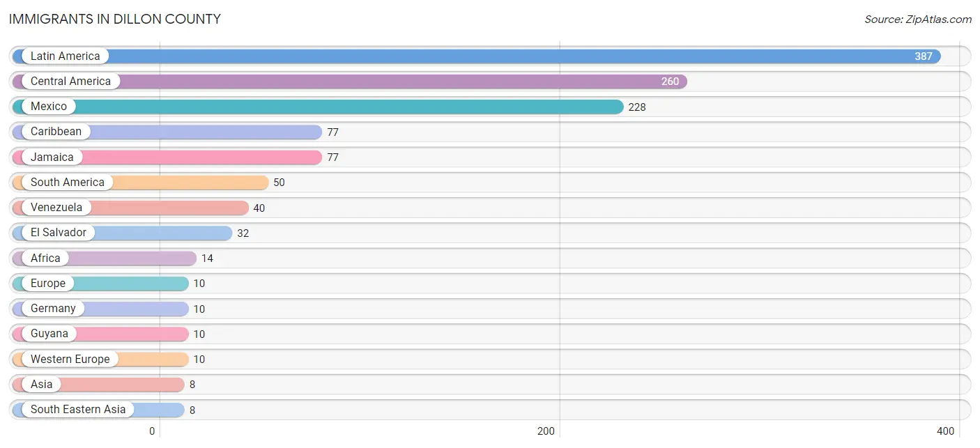
Task: Click the Germany bar label
Action: pyautogui.click(x=53, y=308)
